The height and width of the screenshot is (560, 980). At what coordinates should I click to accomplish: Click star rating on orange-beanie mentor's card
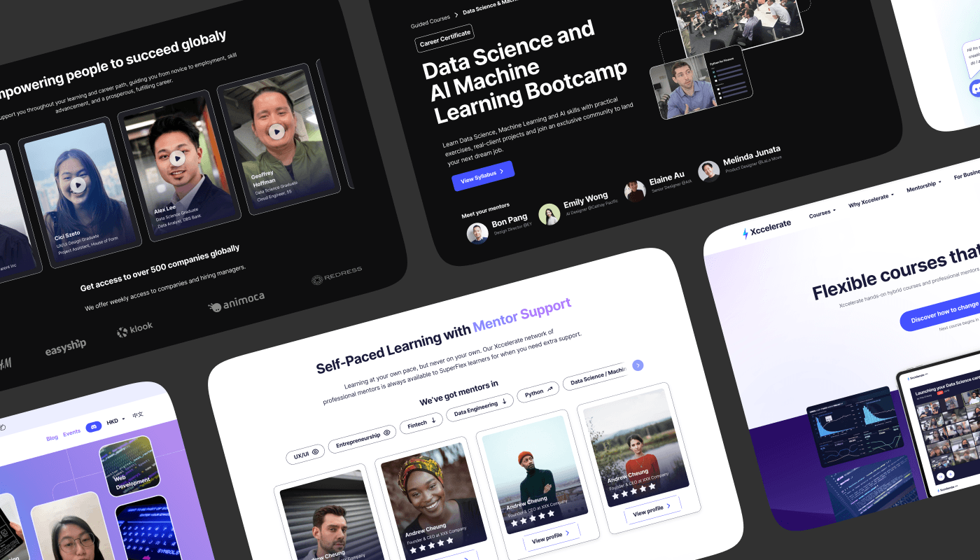534,519
